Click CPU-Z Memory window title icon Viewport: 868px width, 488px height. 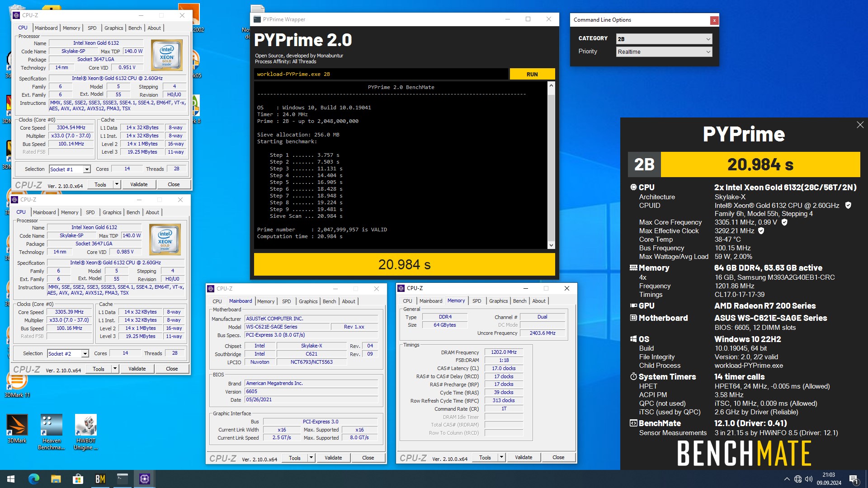[x=401, y=288]
